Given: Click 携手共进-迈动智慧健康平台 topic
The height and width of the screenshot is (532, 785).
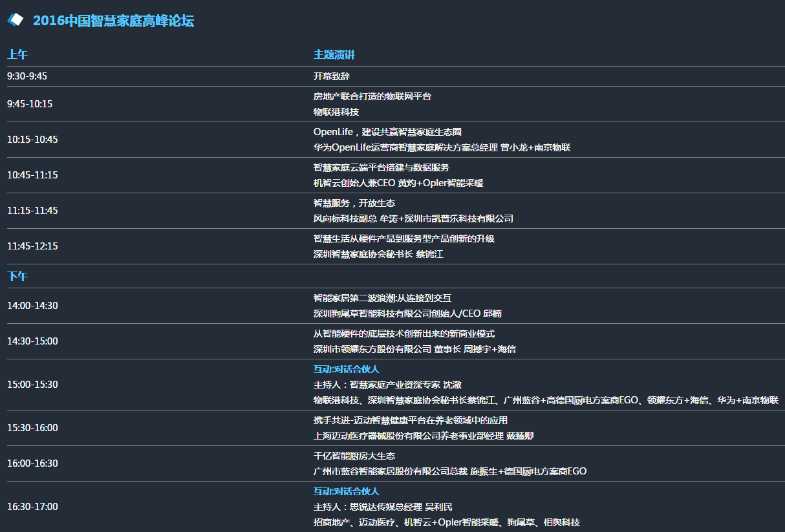Looking at the screenshot, I should (x=411, y=420).
